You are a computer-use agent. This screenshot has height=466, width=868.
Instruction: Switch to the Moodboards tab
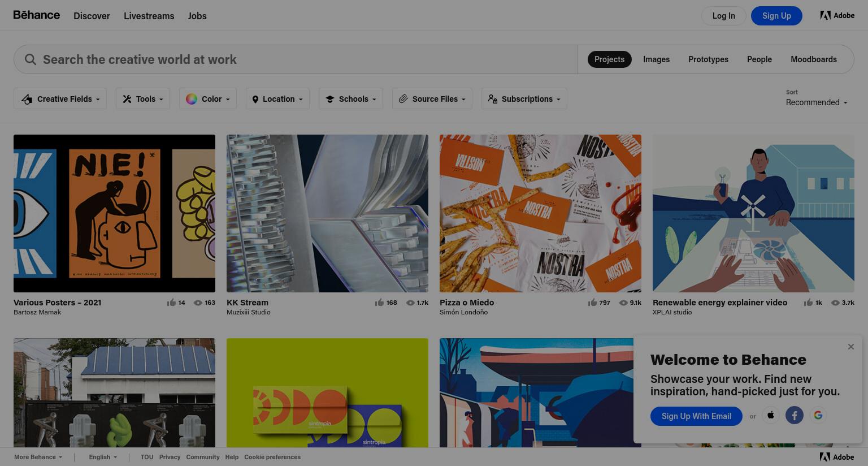pyautogui.click(x=813, y=59)
